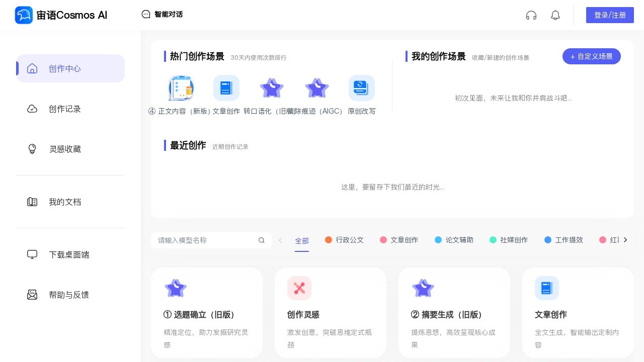644x362 pixels.
Task: Select the 论文辅助 category tab
Action: coord(454,240)
